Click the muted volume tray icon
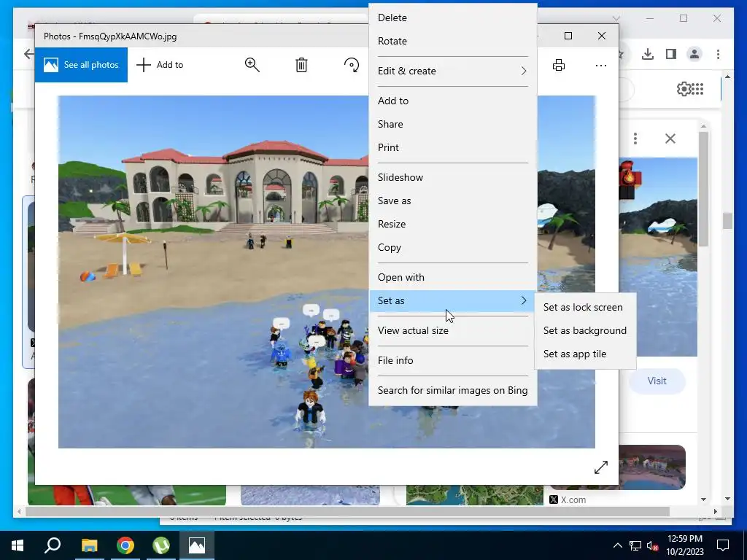This screenshot has height=560, width=747. point(653,545)
